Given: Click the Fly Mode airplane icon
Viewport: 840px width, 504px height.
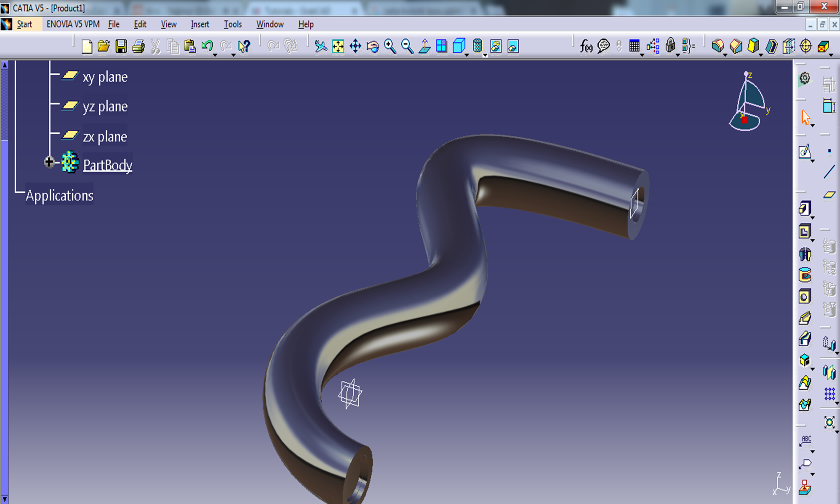Looking at the screenshot, I should 320,46.
